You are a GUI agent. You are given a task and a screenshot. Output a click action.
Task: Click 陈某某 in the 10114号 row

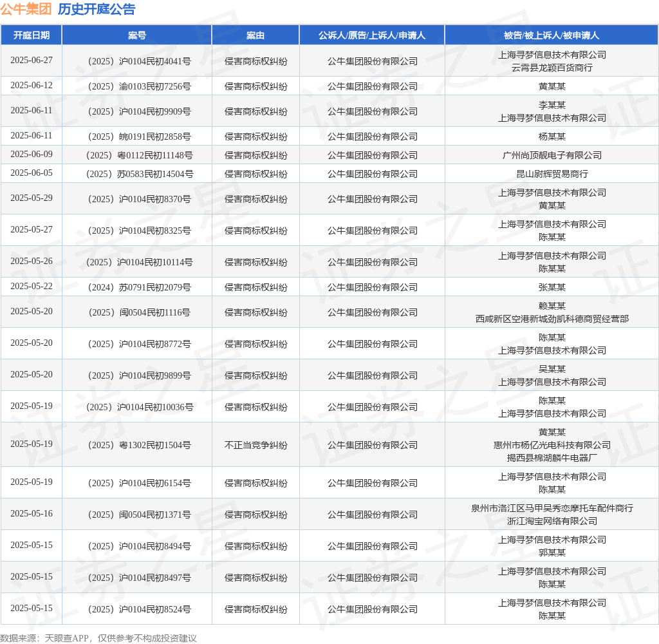tap(552, 269)
